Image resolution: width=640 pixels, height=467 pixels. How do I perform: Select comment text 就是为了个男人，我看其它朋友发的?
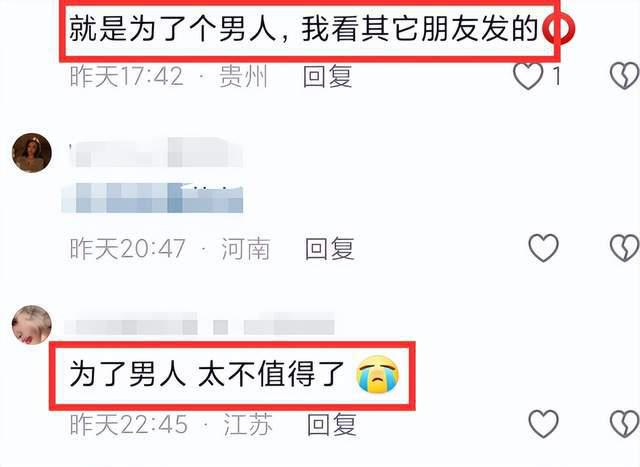point(304,30)
